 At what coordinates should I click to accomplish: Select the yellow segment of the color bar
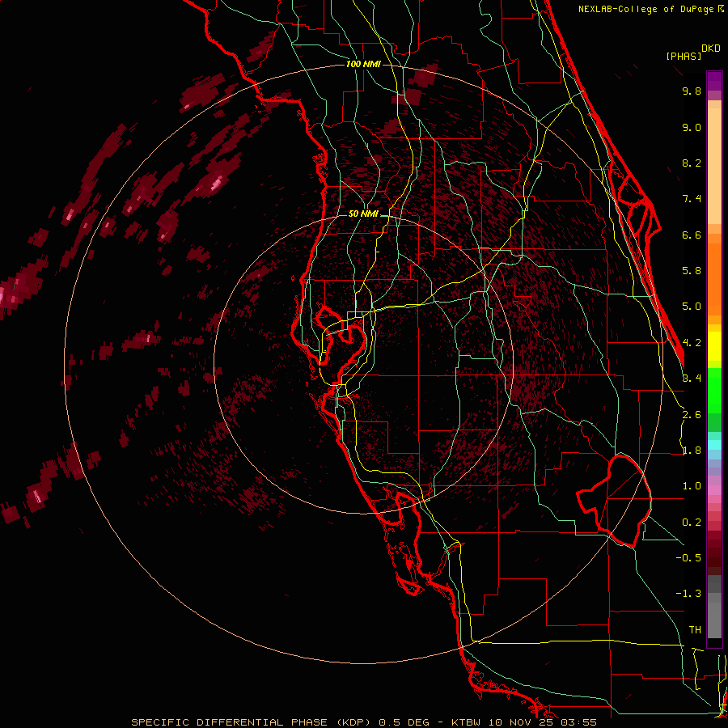(x=714, y=346)
